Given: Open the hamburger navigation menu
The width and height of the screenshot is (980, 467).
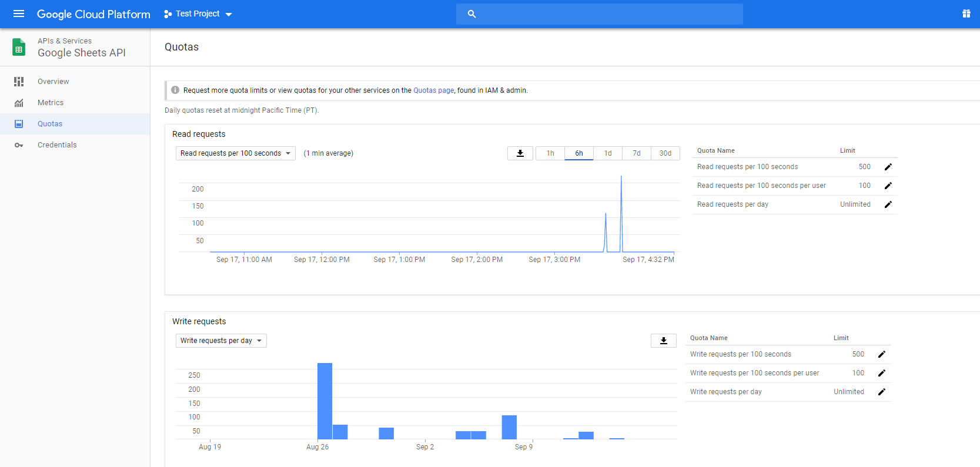Looking at the screenshot, I should (x=19, y=14).
